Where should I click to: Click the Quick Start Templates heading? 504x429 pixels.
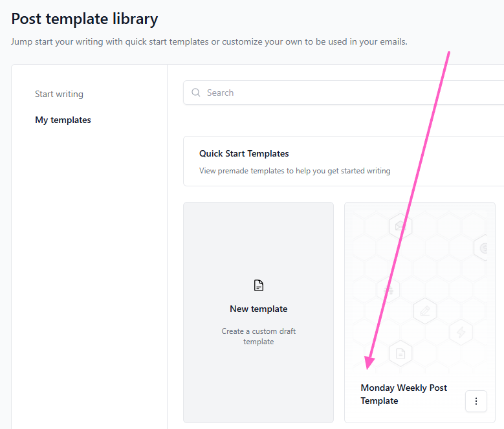pos(244,154)
